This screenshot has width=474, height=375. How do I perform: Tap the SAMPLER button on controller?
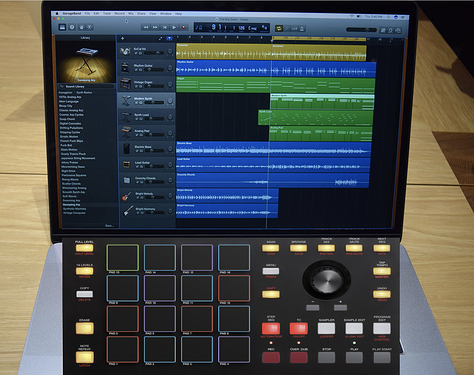click(326, 328)
